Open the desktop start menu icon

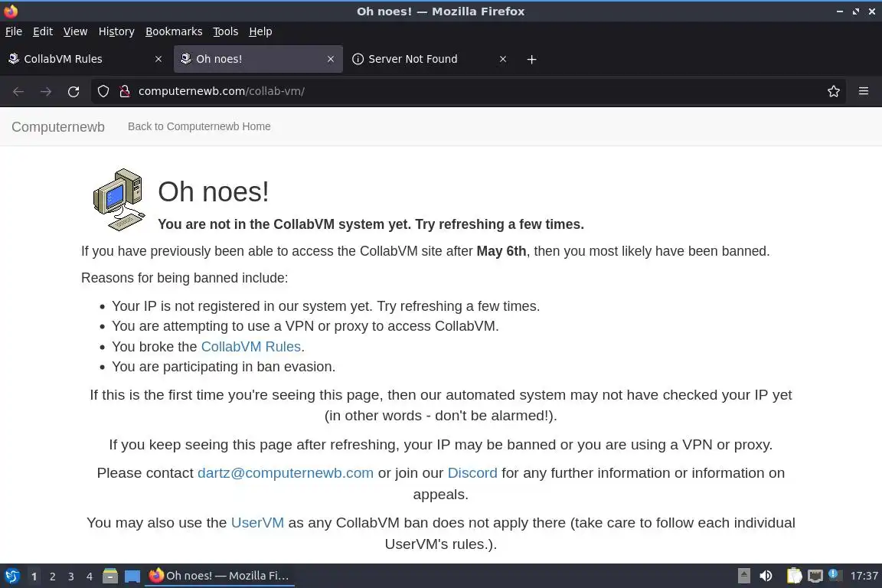(x=11, y=576)
